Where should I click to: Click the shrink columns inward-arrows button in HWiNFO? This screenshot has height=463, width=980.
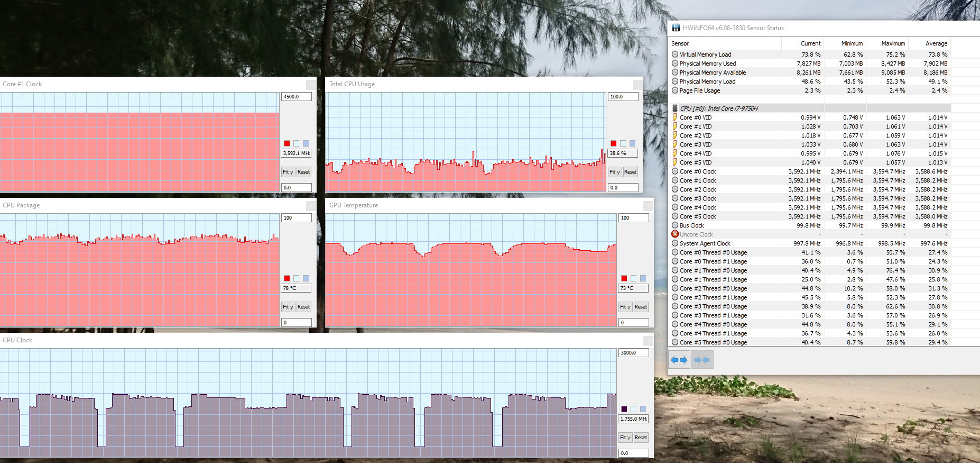pos(702,360)
